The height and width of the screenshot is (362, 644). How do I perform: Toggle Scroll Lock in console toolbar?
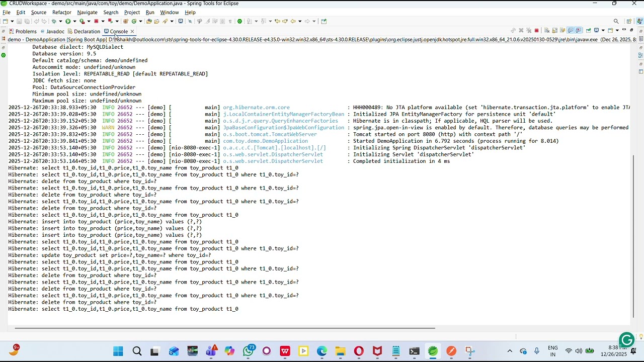(x=555, y=30)
